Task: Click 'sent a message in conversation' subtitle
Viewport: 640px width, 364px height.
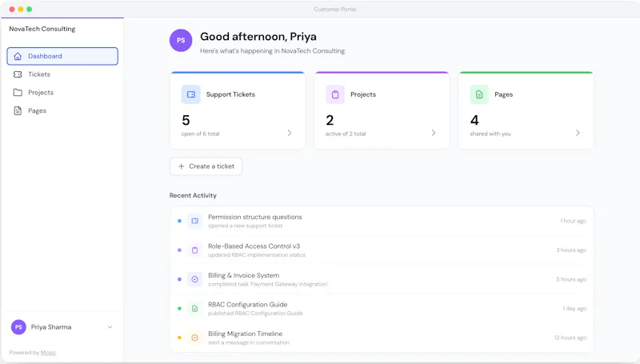Action: click(249, 342)
